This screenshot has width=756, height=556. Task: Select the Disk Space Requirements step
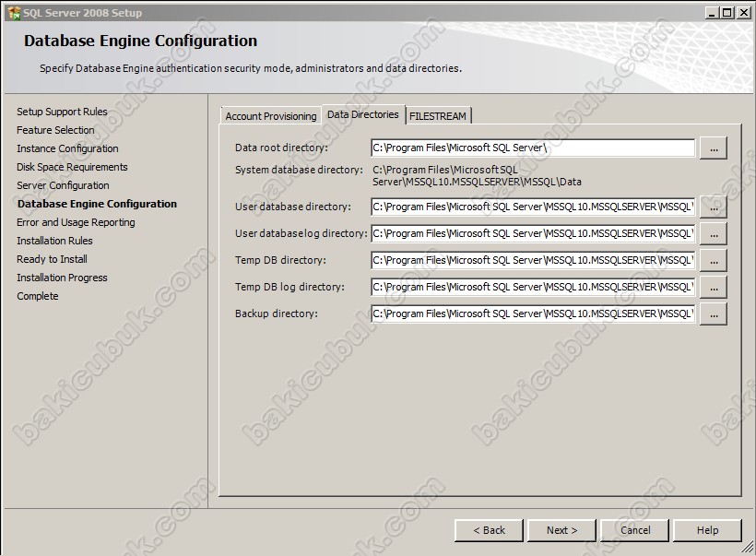pyautogui.click(x=72, y=167)
